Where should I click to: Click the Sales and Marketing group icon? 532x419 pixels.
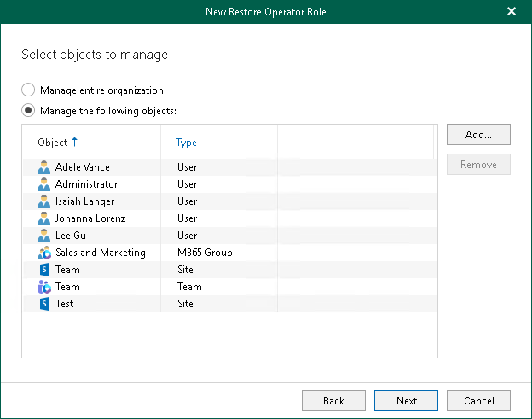coord(44,253)
